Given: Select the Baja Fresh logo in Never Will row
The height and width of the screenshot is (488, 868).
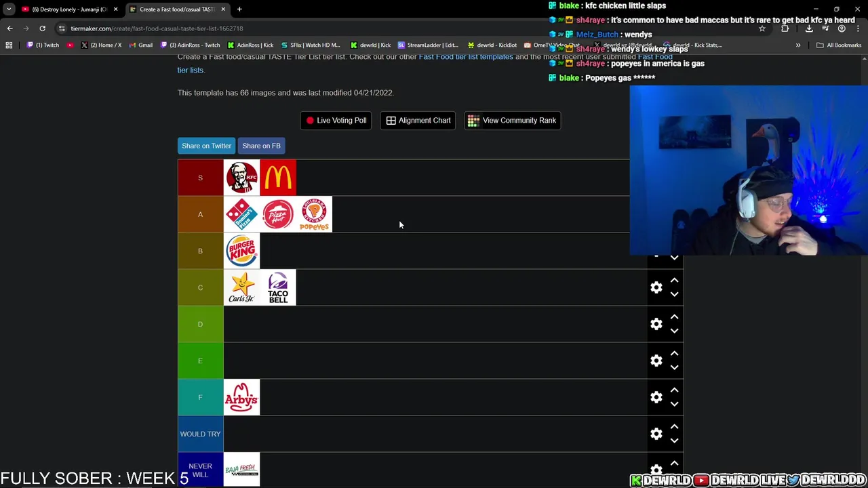Looking at the screenshot, I should [x=241, y=470].
